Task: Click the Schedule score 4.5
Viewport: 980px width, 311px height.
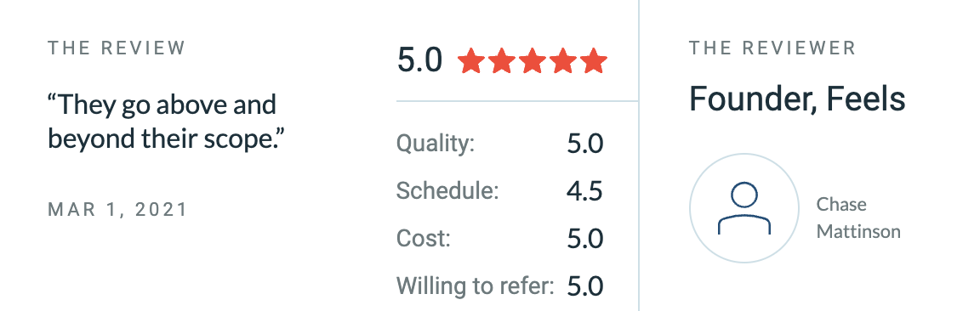Action: point(585,191)
